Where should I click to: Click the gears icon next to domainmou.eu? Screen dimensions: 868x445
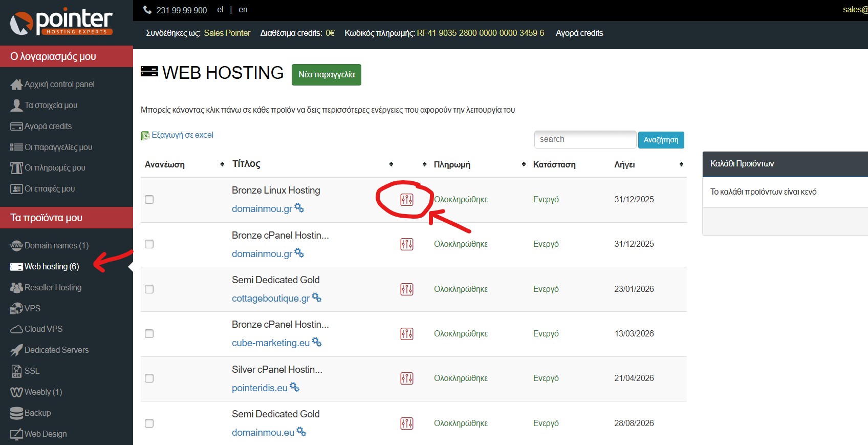click(301, 432)
